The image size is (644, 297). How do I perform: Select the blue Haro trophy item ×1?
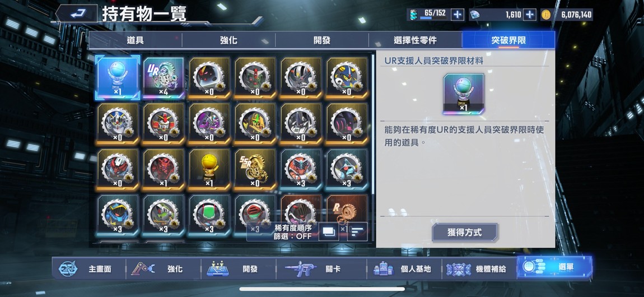coord(118,78)
